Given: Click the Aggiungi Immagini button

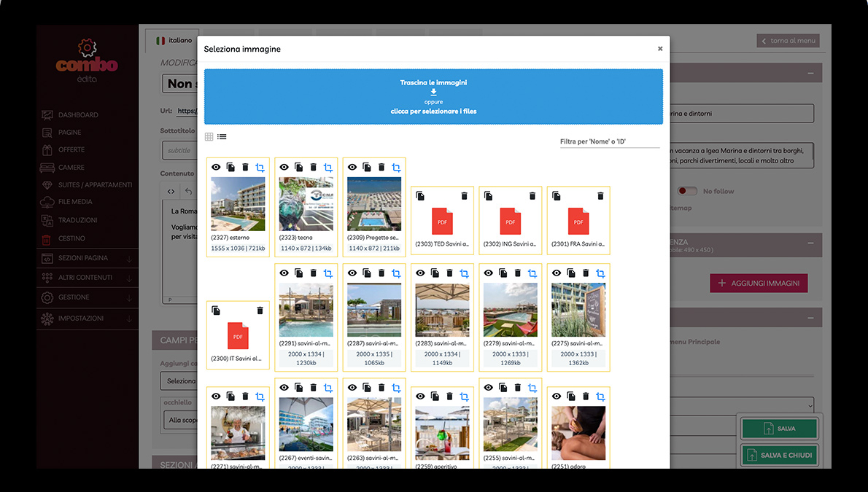Looking at the screenshot, I should coord(759,283).
